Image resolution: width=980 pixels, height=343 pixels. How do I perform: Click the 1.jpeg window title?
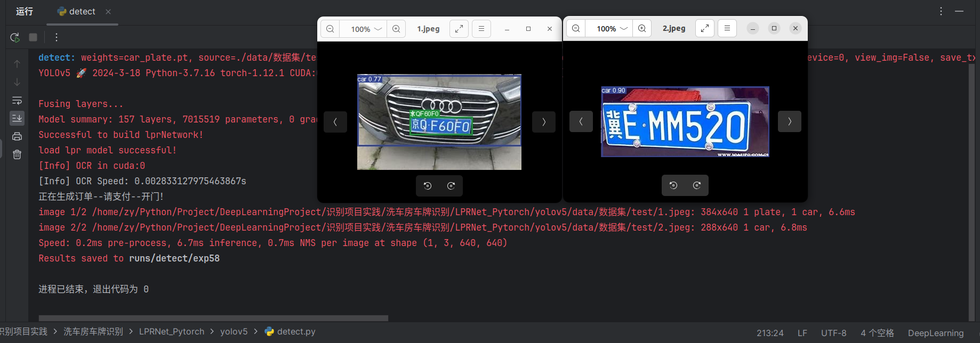tap(428, 29)
